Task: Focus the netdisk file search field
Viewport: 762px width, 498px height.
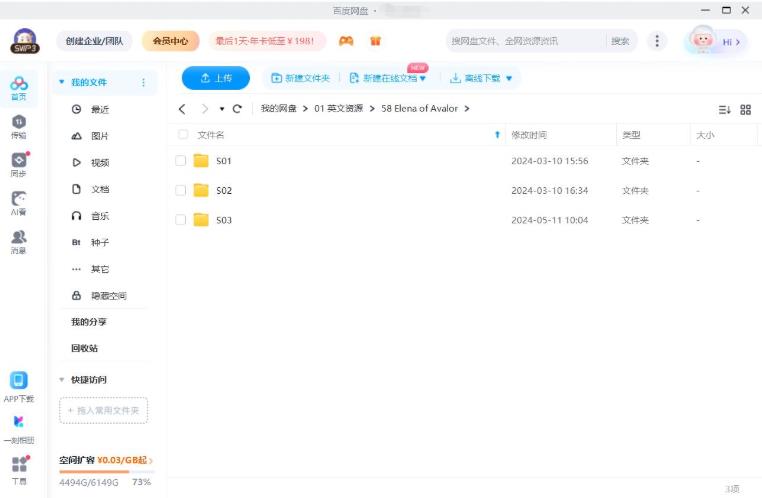Action: pyautogui.click(x=527, y=41)
